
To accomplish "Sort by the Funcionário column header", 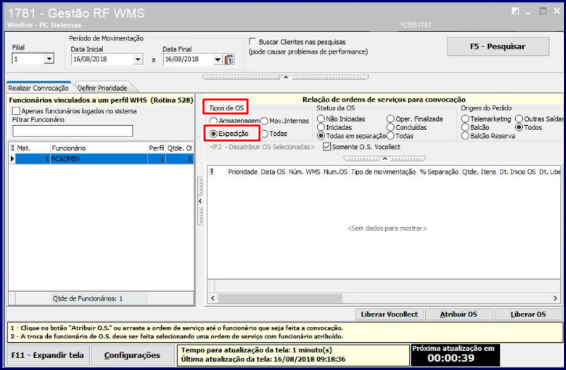I will click(x=99, y=148).
